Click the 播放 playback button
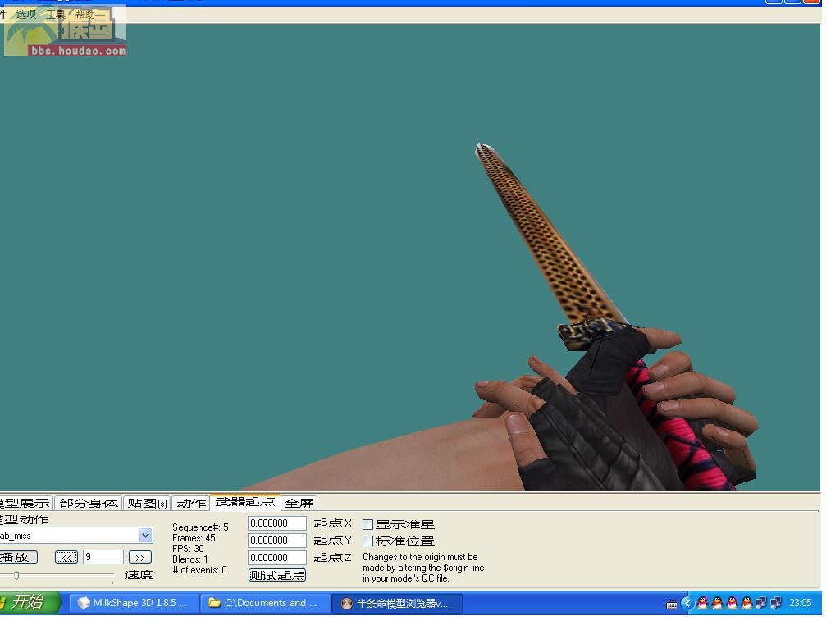Viewport: 840px width, 630px height. 18,557
